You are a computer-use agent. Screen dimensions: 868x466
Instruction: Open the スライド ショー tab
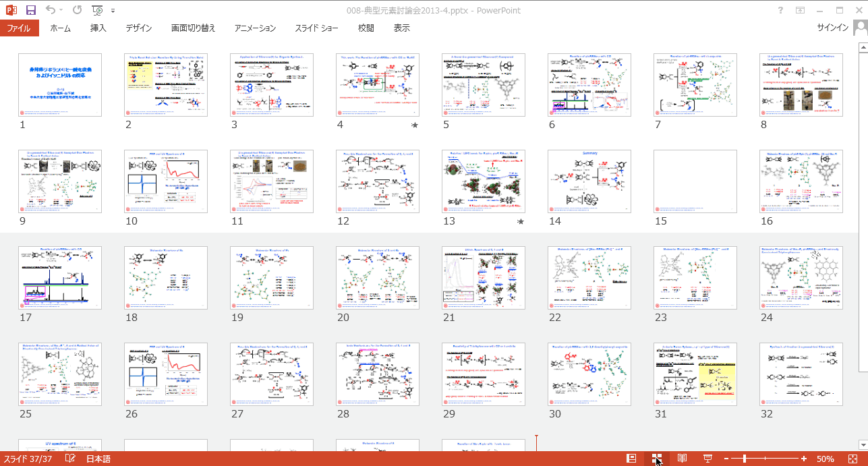coord(316,28)
